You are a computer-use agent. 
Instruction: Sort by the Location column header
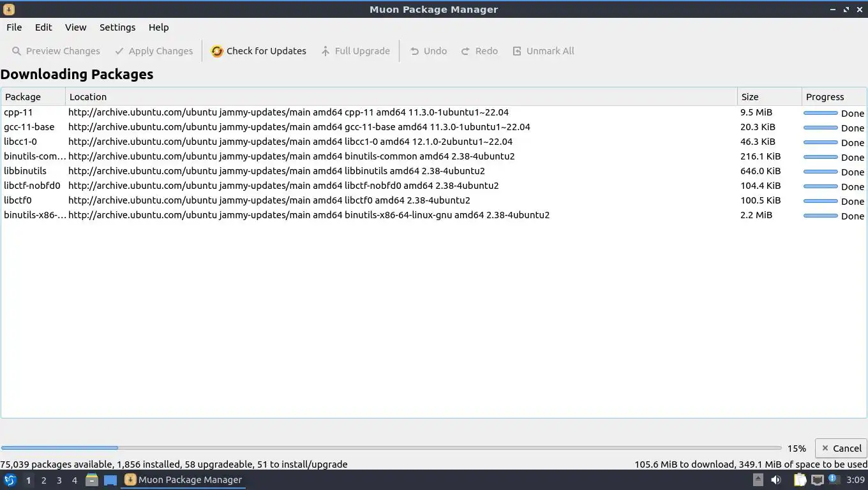click(x=401, y=97)
